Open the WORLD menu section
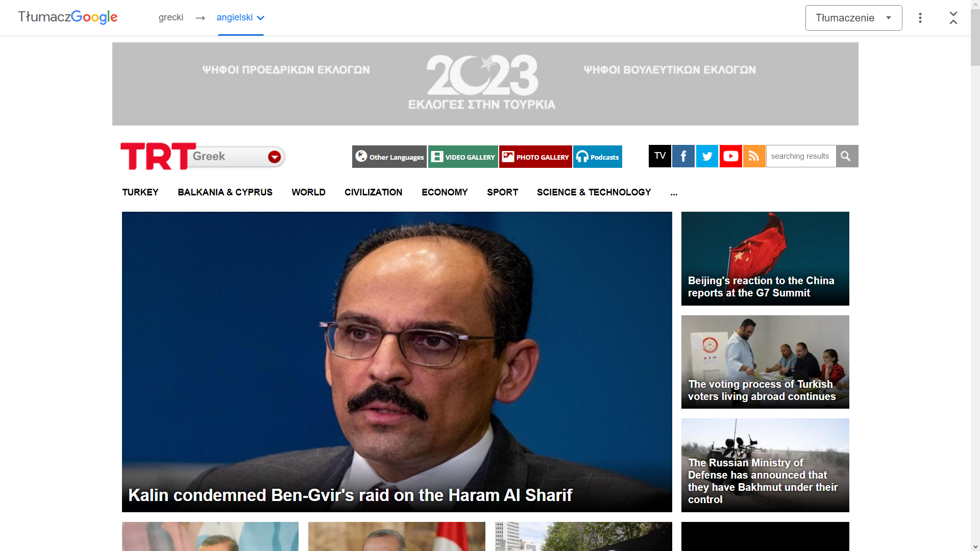The width and height of the screenshot is (980, 551). coord(308,192)
